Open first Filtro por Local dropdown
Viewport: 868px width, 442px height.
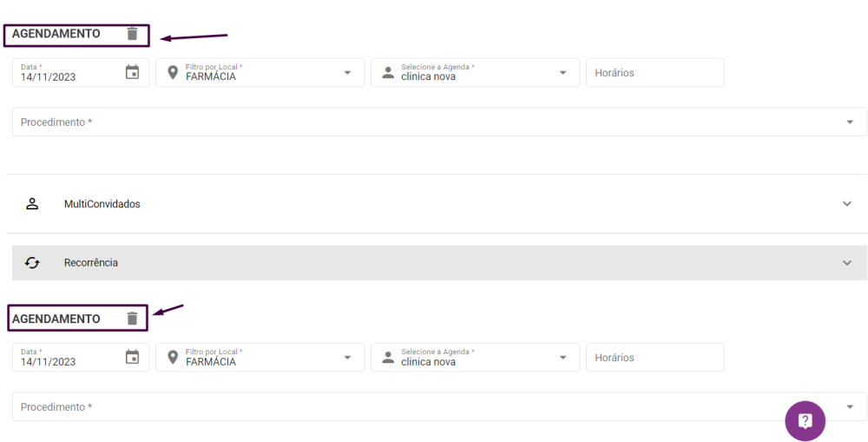[347, 72]
